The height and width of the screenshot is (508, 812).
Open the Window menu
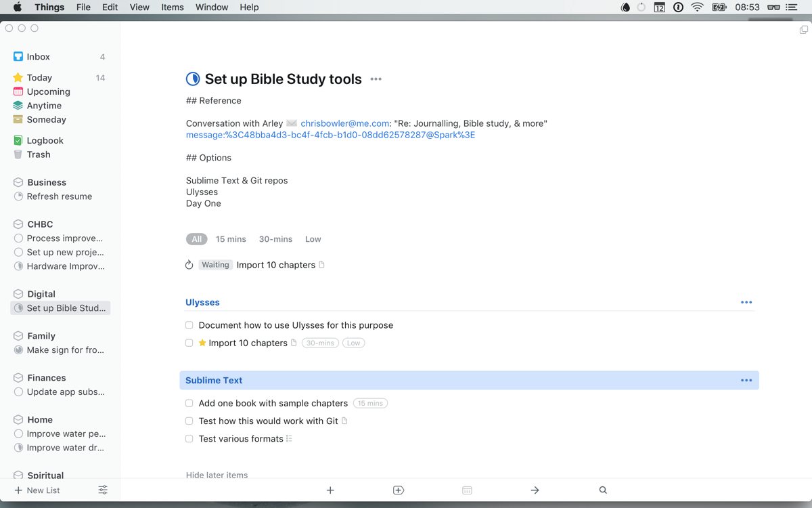click(212, 7)
